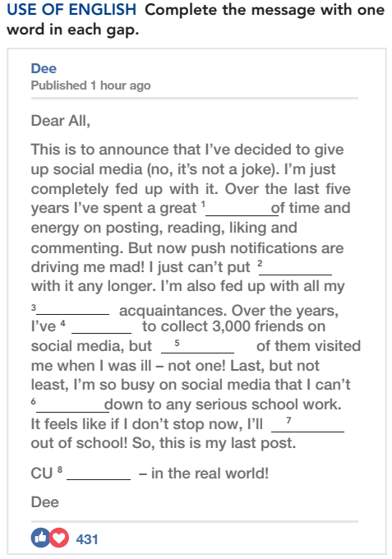
Task: Click the 'USE OF ENGLISH' heading
Action: pos(71,10)
